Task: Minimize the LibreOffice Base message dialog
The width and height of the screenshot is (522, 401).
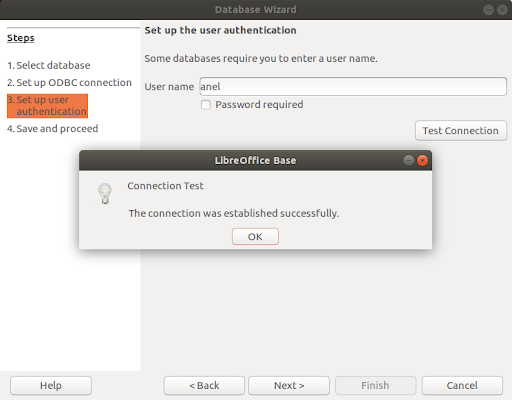Action: point(408,161)
